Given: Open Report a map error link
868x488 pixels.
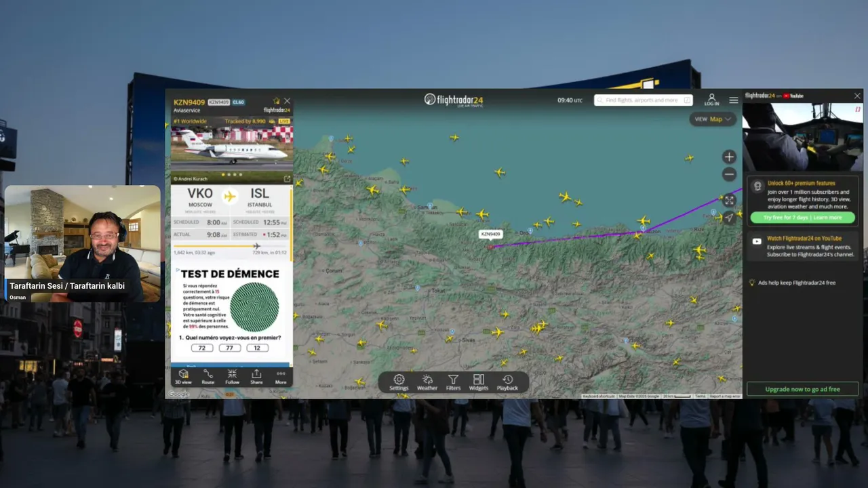Looking at the screenshot, I should tap(725, 396).
